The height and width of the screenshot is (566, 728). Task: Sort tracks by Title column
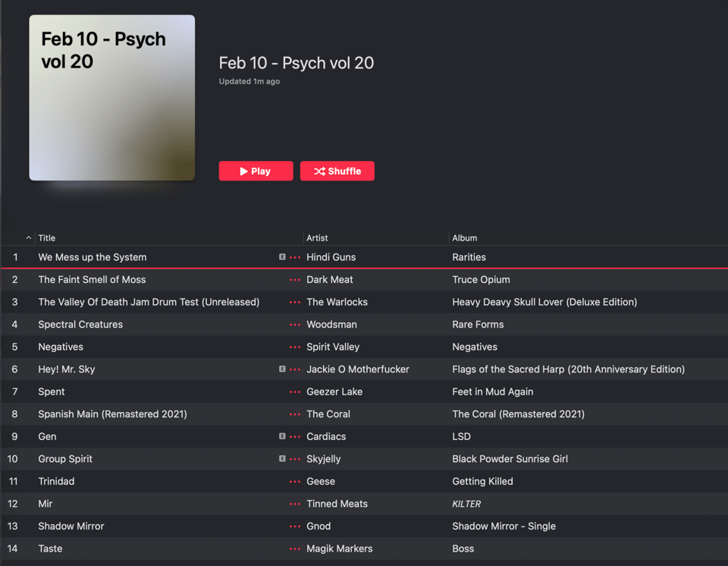click(47, 238)
